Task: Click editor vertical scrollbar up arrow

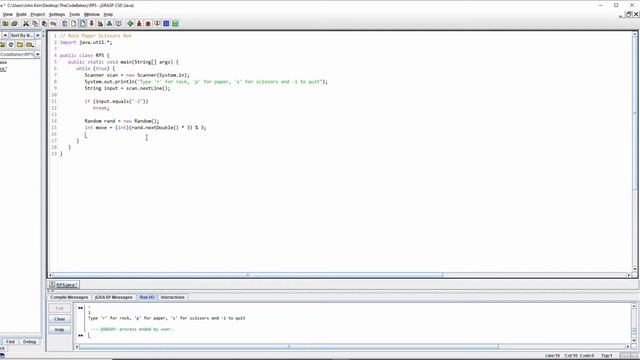Action: [635, 34]
